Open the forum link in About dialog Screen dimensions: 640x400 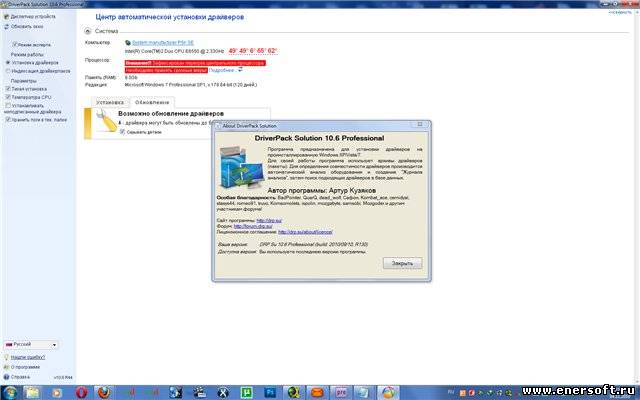click(x=253, y=226)
